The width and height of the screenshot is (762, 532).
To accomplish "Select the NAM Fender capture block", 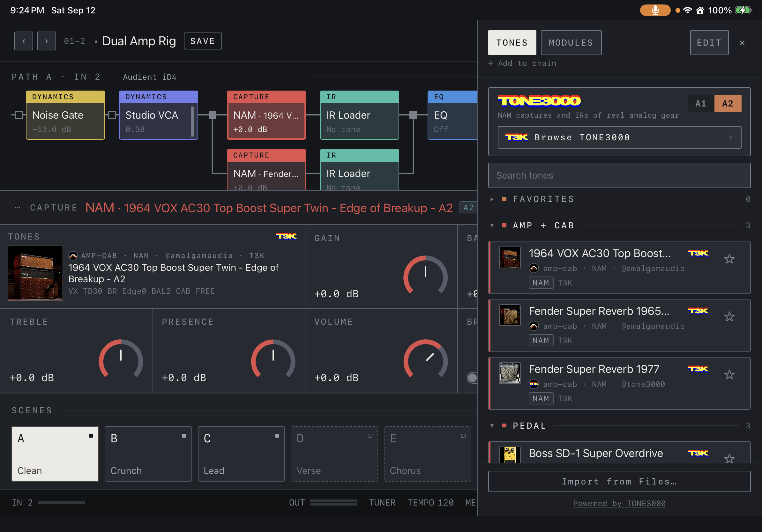I will coord(266,169).
